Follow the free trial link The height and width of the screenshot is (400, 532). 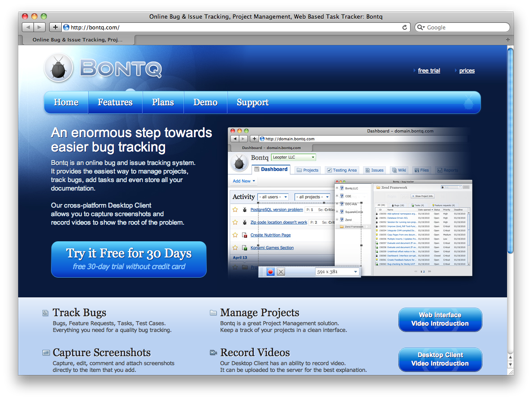429,71
